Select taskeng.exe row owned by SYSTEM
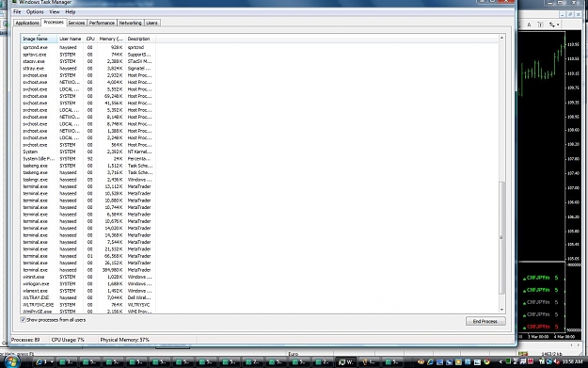The height and width of the screenshot is (368, 588). click(x=87, y=166)
